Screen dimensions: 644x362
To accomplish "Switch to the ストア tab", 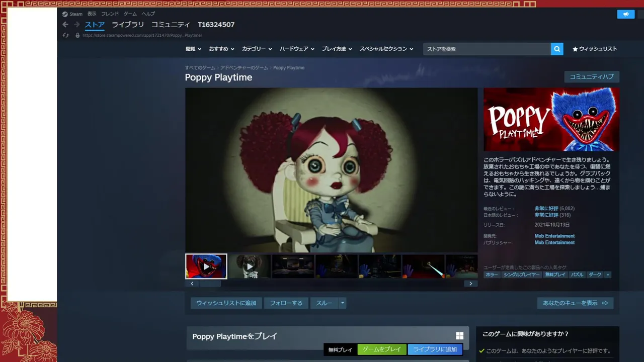I will pos(95,25).
